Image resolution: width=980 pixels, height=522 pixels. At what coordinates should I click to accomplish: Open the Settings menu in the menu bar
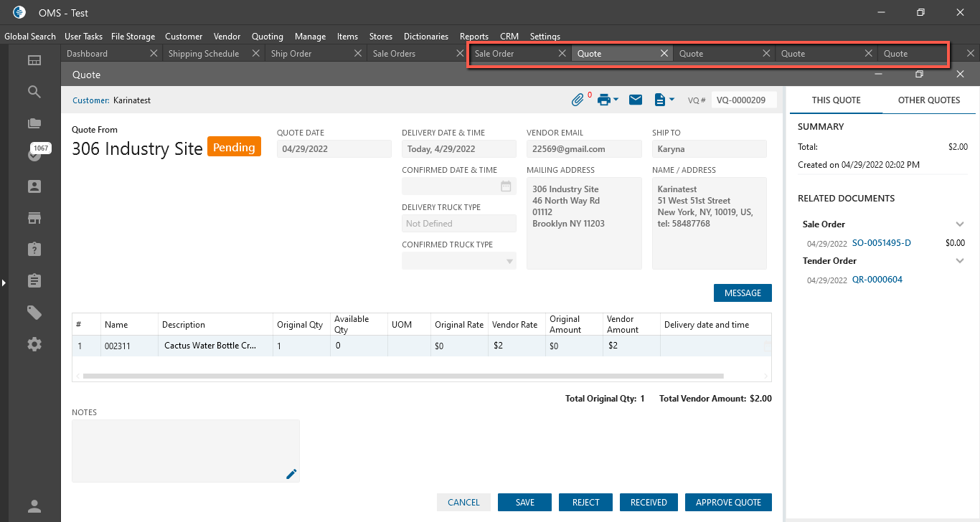coord(545,36)
